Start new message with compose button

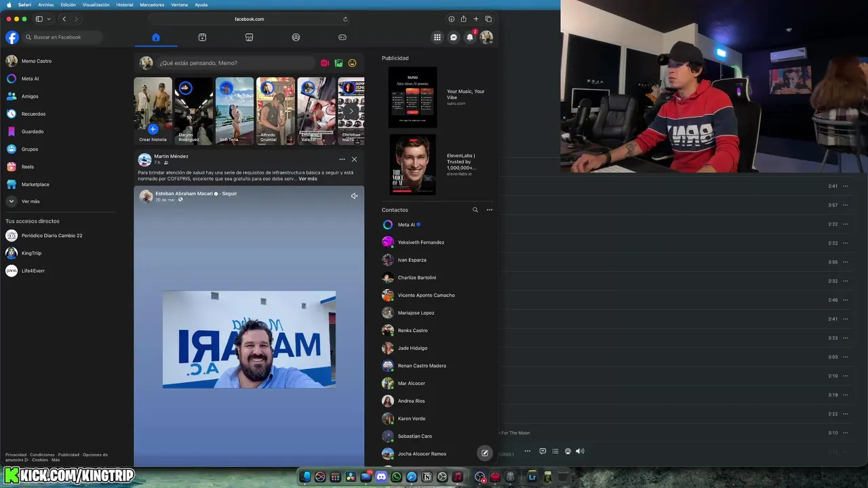point(485,453)
